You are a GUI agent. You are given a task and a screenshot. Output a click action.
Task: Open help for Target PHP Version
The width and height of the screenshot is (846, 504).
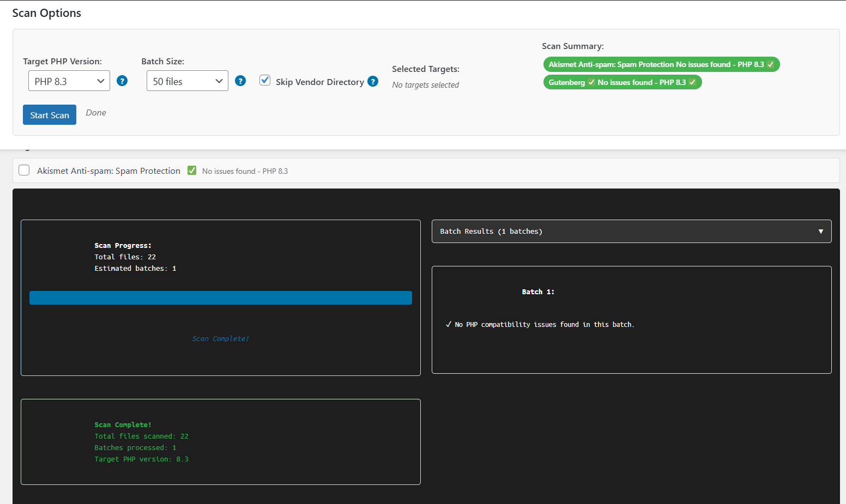(x=122, y=81)
